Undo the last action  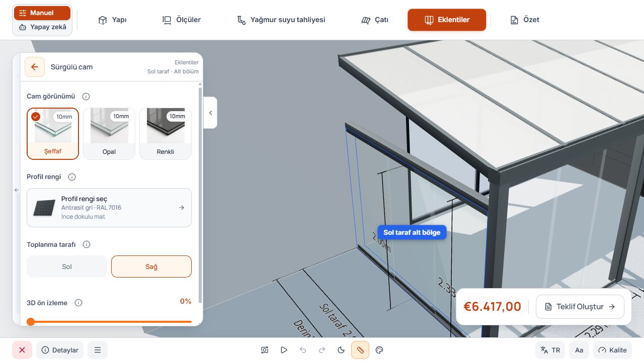303,350
